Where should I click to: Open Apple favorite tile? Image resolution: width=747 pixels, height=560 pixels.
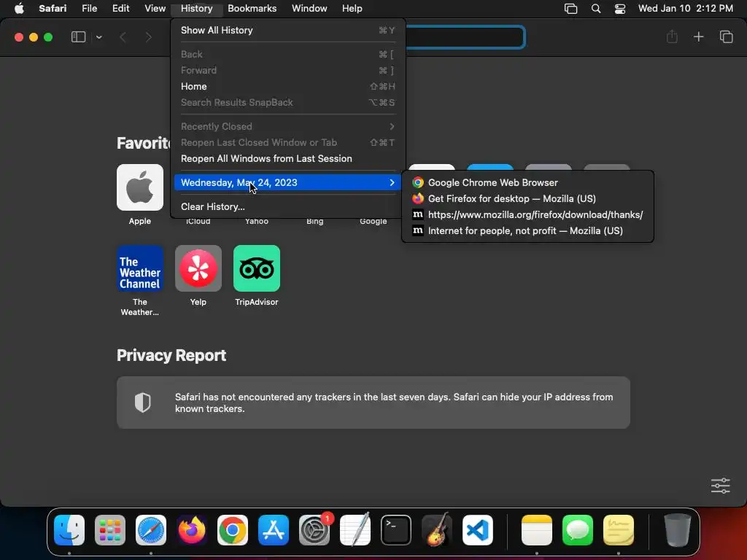click(x=139, y=187)
